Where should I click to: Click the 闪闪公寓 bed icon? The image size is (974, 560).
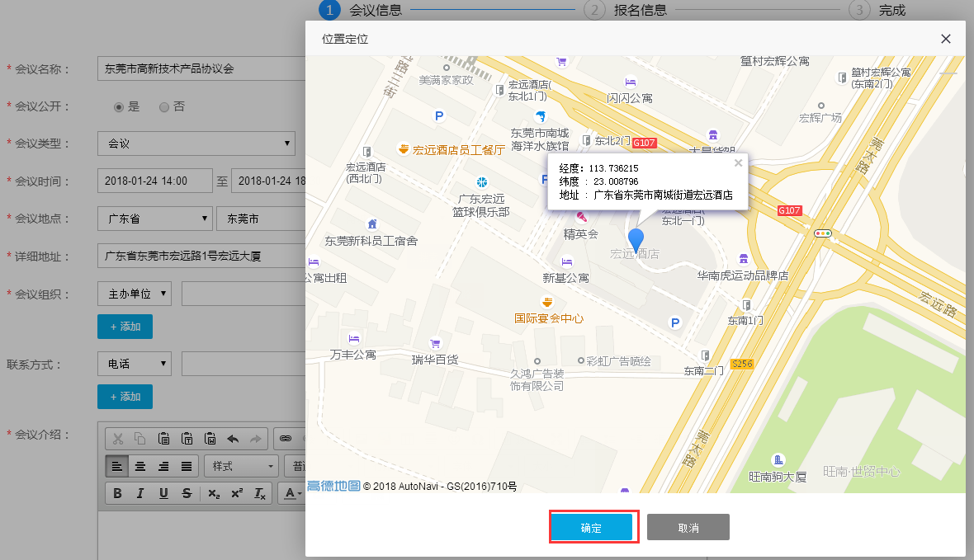(631, 82)
